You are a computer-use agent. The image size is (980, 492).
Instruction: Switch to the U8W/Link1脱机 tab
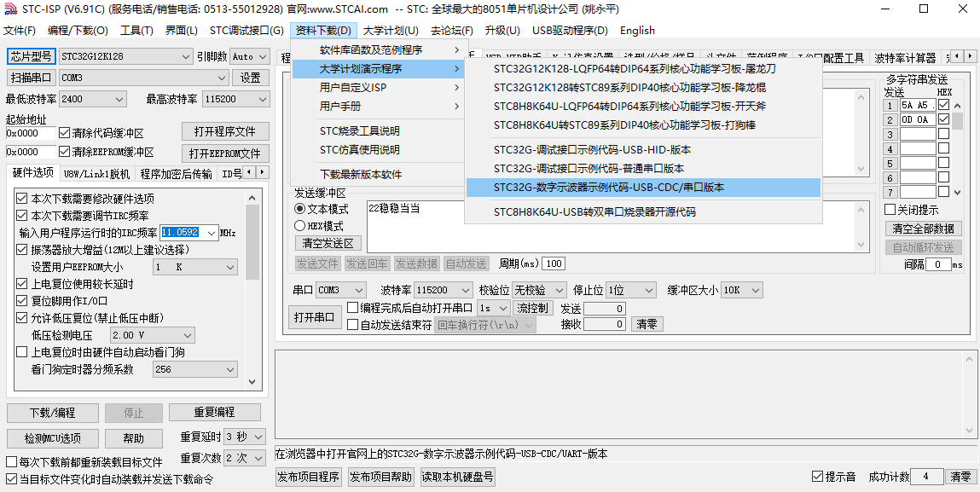coord(96,174)
